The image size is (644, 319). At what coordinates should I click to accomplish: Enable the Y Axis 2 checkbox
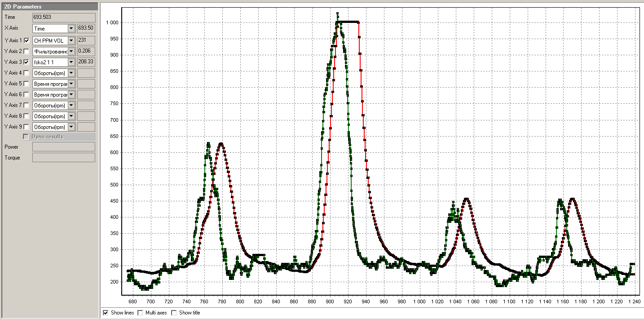coord(26,51)
